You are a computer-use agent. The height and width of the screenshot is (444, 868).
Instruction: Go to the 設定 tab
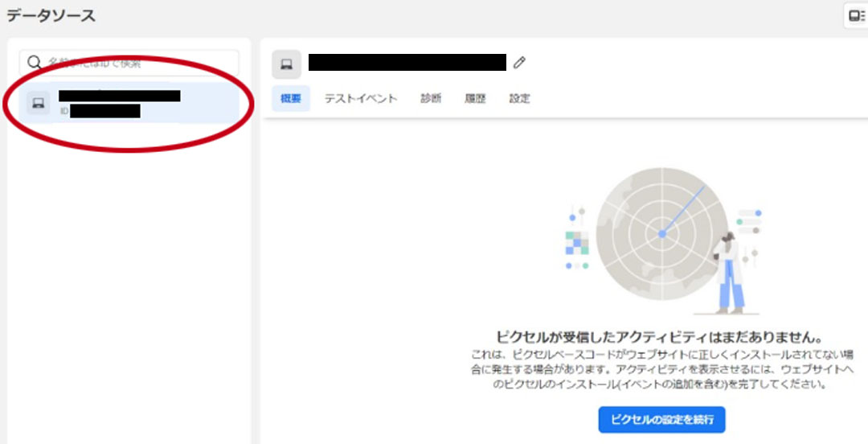tap(519, 99)
